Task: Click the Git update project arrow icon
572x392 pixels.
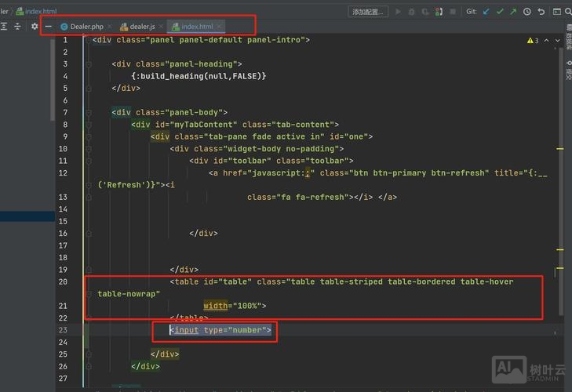Action: [x=486, y=12]
